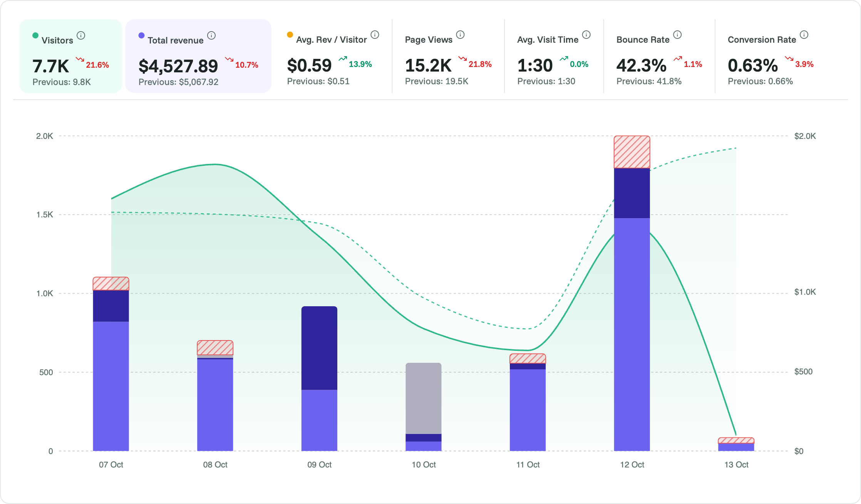Click the light purple 12 Oct bar segment
861x504 pixels.
[x=632, y=334]
